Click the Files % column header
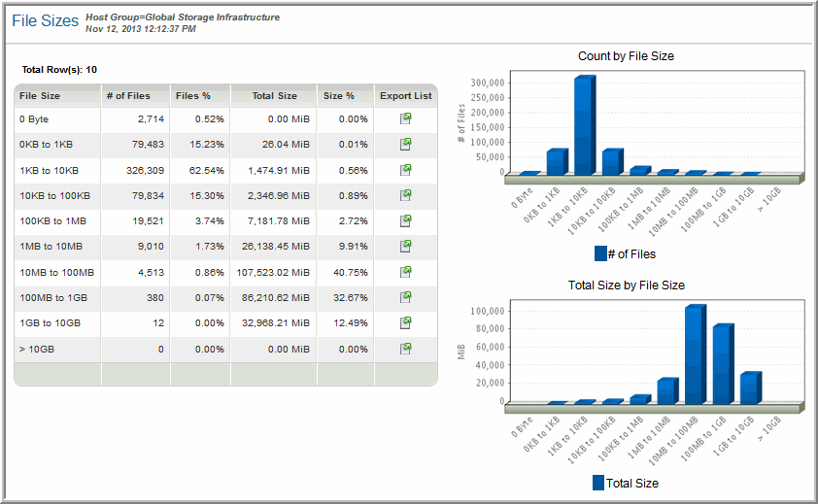Viewport: 818px width, 504px height. [x=199, y=96]
